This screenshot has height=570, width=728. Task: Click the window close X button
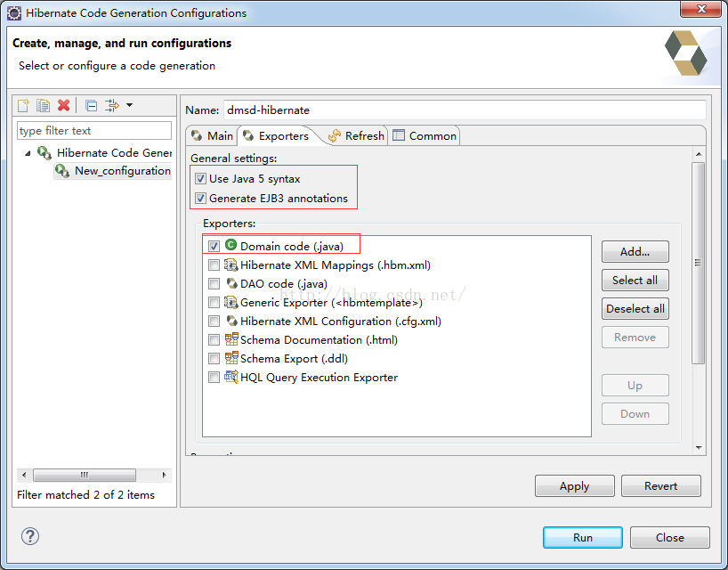point(701,9)
